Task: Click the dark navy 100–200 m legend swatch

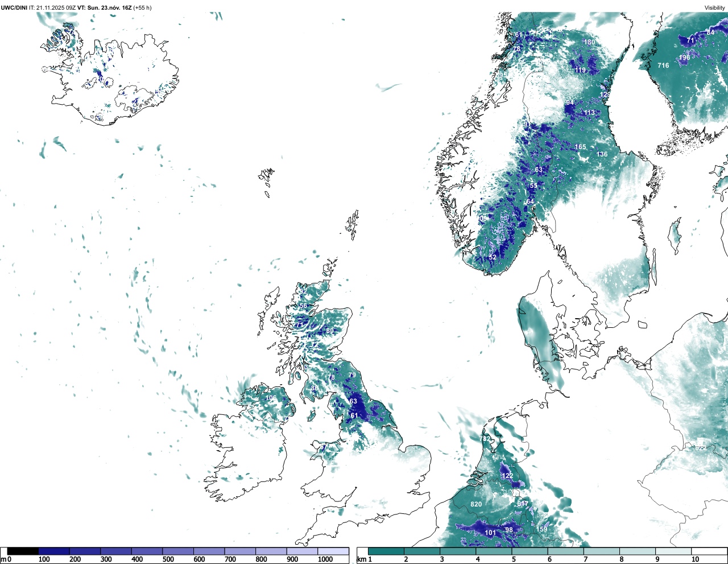Action: pos(54,551)
